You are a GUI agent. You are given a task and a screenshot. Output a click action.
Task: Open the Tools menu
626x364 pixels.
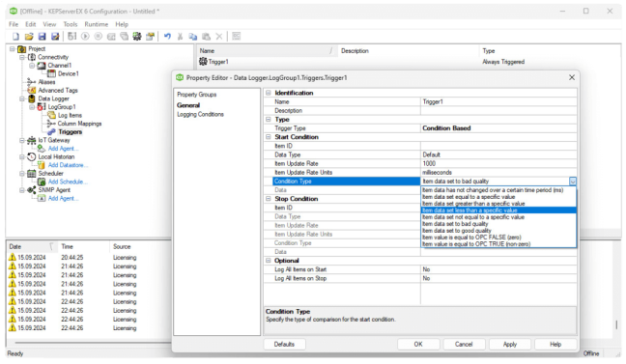71,24
